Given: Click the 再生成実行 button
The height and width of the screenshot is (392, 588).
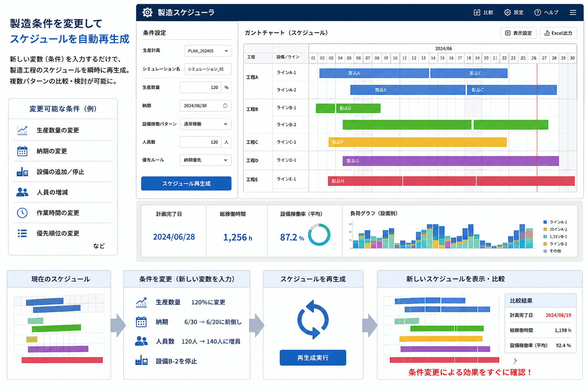Looking at the screenshot, I should point(313,358).
